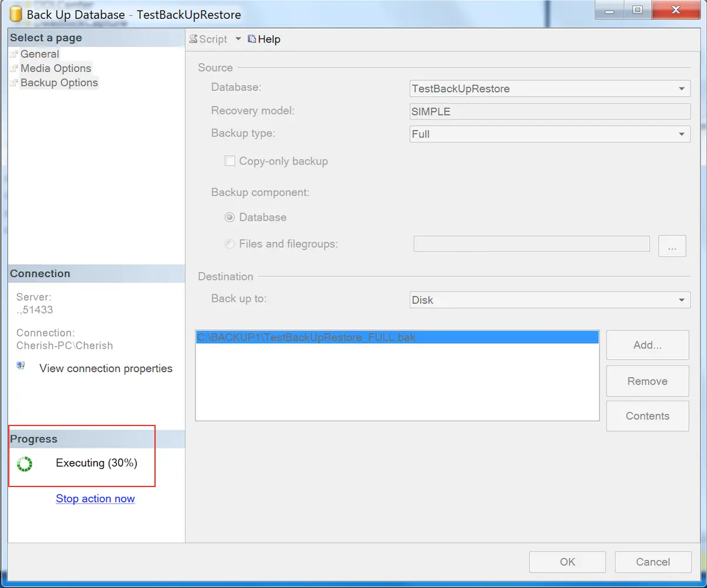This screenshot has height=588, width=707.
Task: Click the Help book icon
Action: [252, 39]
